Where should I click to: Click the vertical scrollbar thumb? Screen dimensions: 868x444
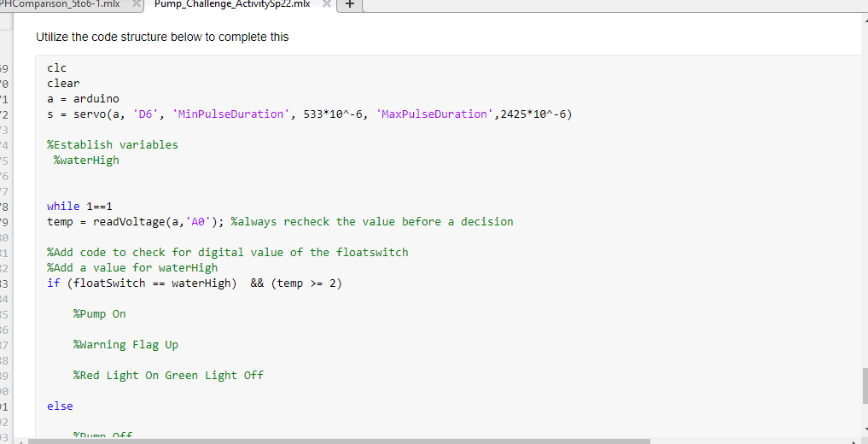click(865, 386)
